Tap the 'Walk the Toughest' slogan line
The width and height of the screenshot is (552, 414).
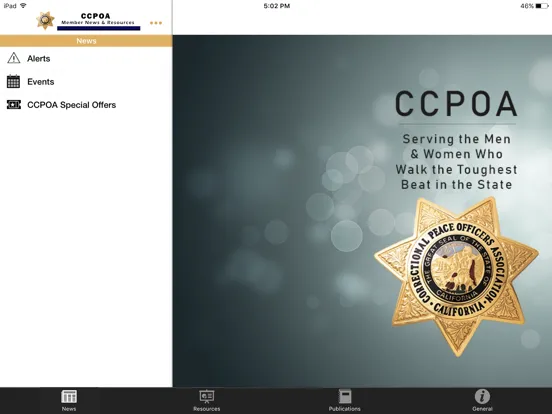(x=456, y=169)
